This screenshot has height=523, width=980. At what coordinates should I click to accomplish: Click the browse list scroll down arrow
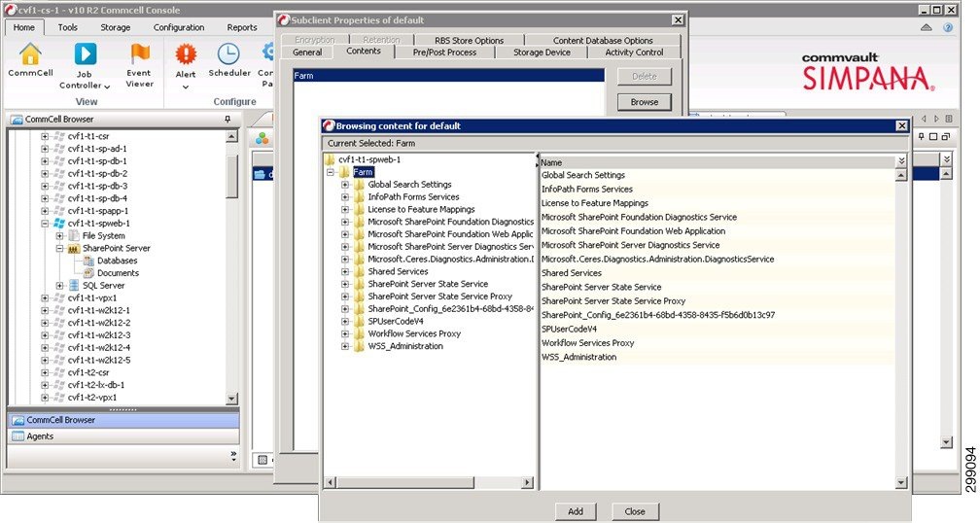coord(901,482)
